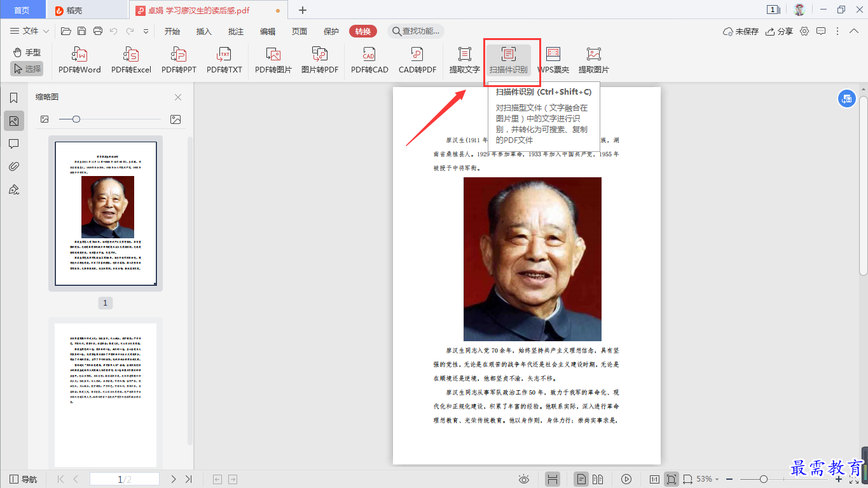Activate the 选择 selection tool
The width and height of the screenshot is (868, 488).
27,69
